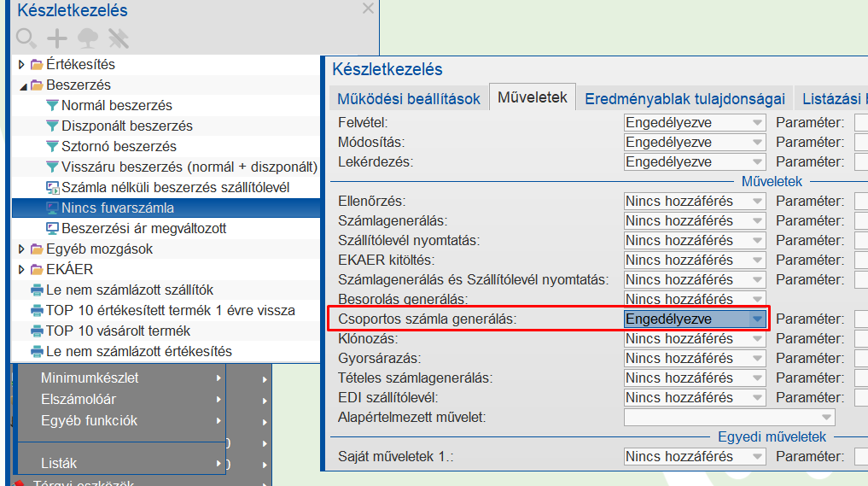868x486 pixels.
Task: Click the magnifier search icon in Készletkezelés toolbar
Action: pyautogui.click(x=26, y=38)
